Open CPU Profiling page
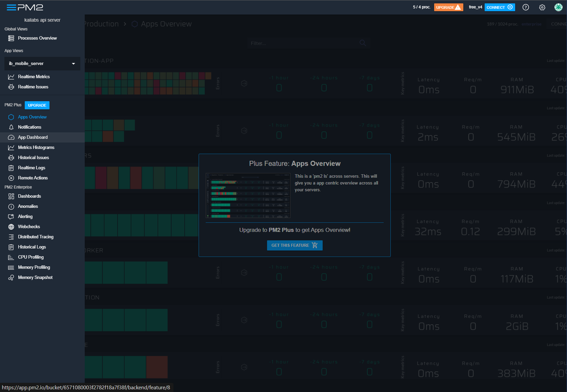Image resolution: width=567 pixels, height=392 pixels. point(42,257)
